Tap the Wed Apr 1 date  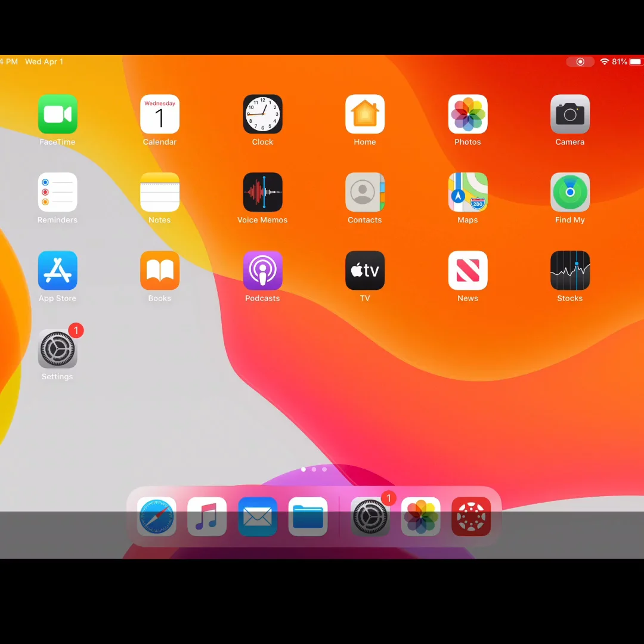(44, 61)
